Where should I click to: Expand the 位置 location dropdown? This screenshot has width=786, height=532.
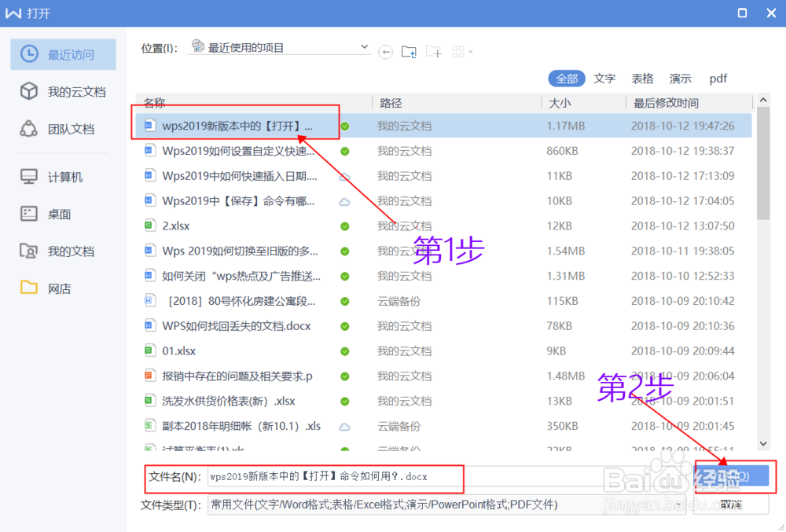tap(364, 47)
